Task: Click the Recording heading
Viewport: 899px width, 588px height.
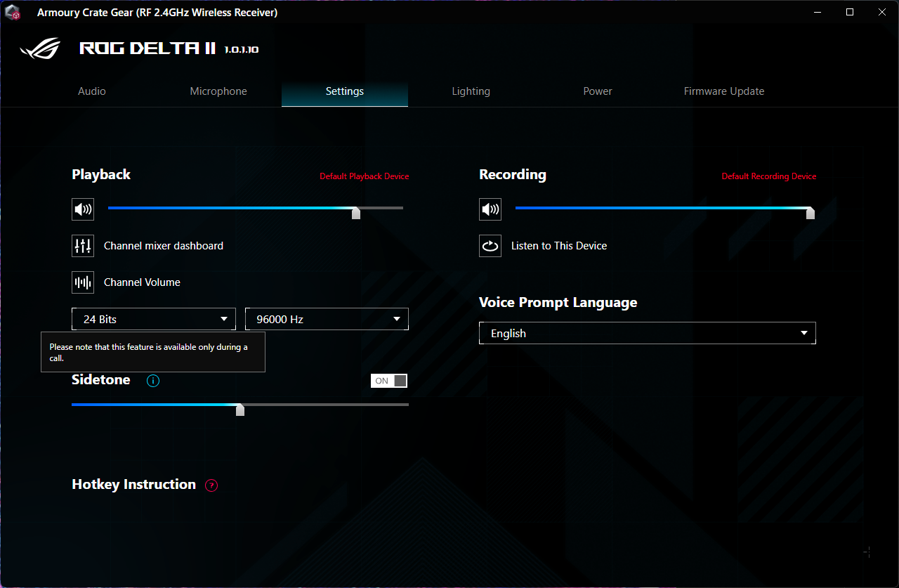Action: (513, 174)
